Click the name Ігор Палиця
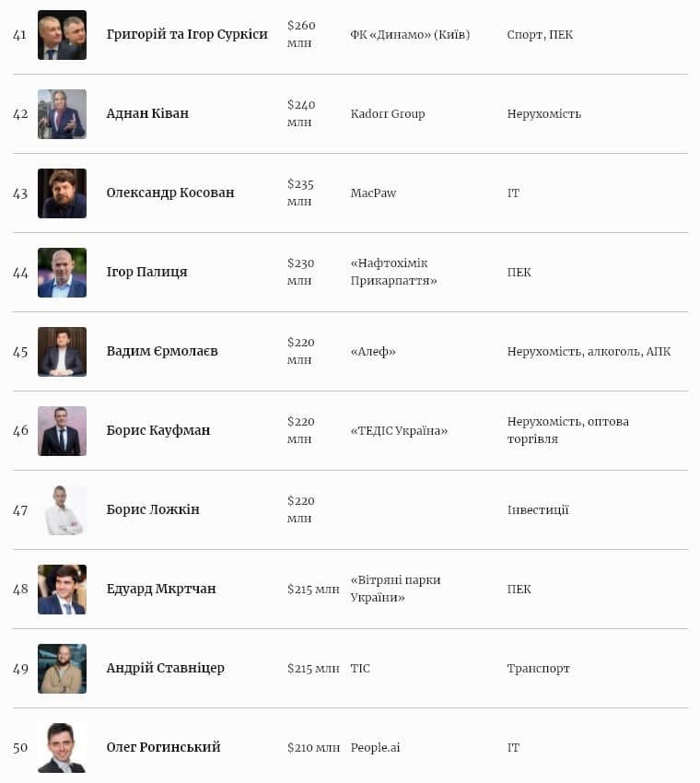700x783 pixels. click(x=146, y=272)
